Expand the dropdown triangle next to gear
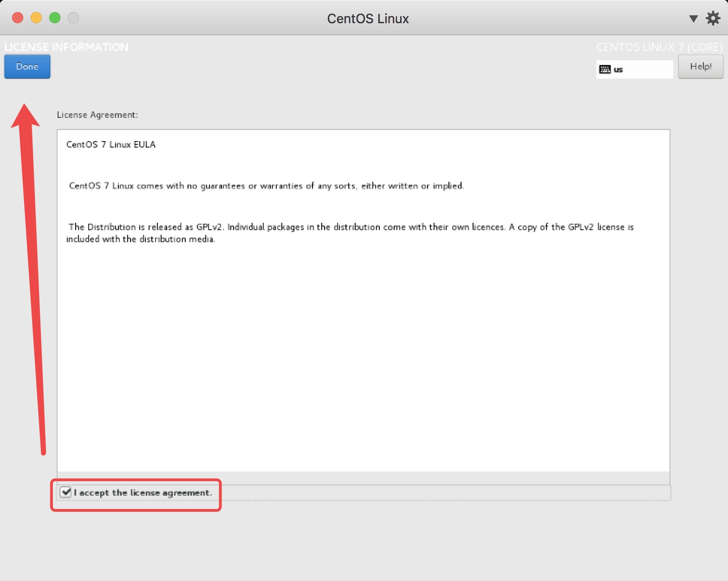The width and height of the screenshot is (728, 581). click(693, 19)
